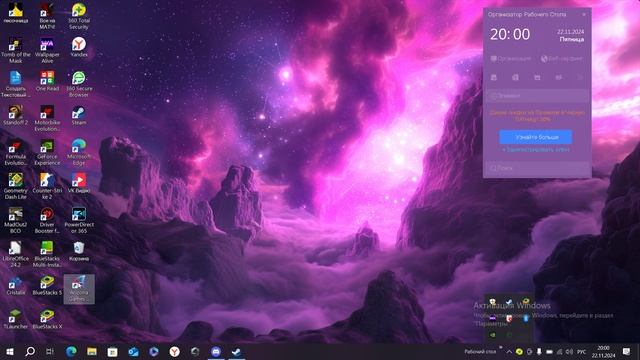Select the TLauncher desktop shortcut
Screen dimensions: 640x360
[16, 319]
